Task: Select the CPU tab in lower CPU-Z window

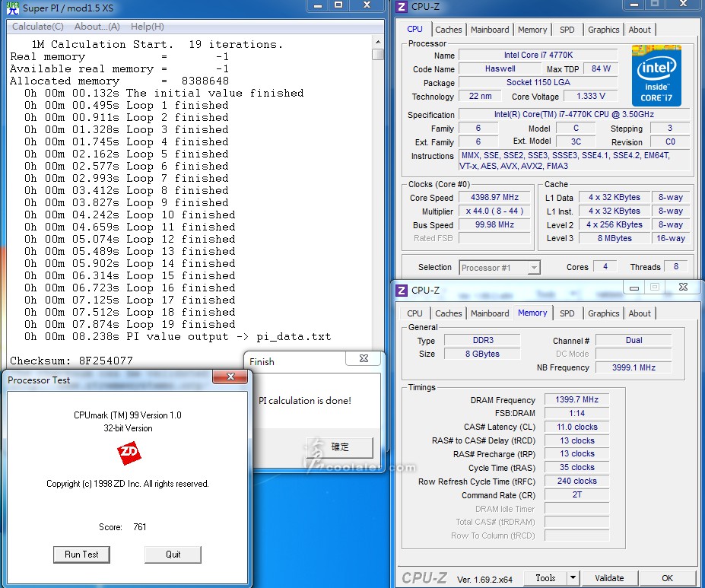Action: click(414, 313)
